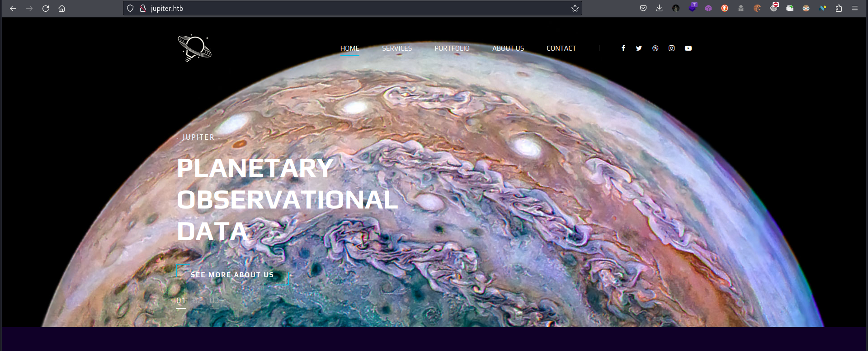868x351 pixels.
Task: Select slide indicator 01
Action: (181, 301)
